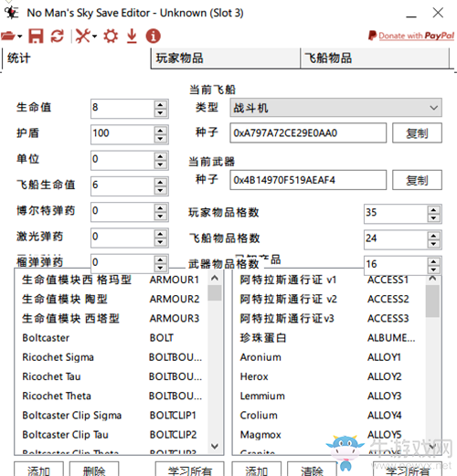Select the ARMOUR3 row
This screenshot has height=476, width=457.
pyautogui.click(x=112, y=319)
